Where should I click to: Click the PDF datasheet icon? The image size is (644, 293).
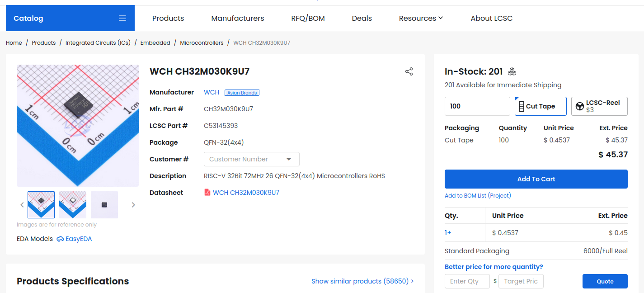tap(207, 193)
